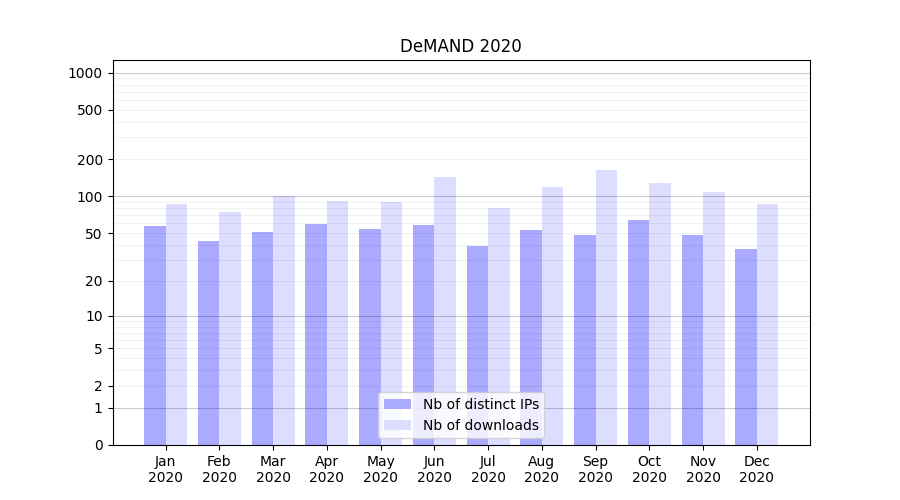Select the "Nb of downloads" legend text

pos(480,425)
